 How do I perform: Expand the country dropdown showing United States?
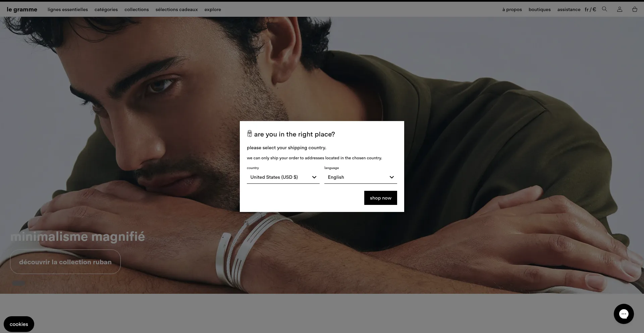283,177
